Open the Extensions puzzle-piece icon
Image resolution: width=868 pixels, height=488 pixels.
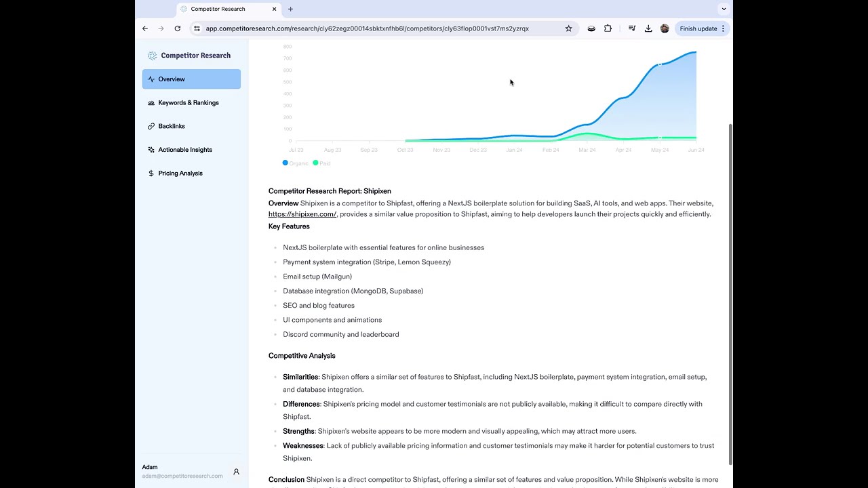pyautogui.click(x=608, y=28)
